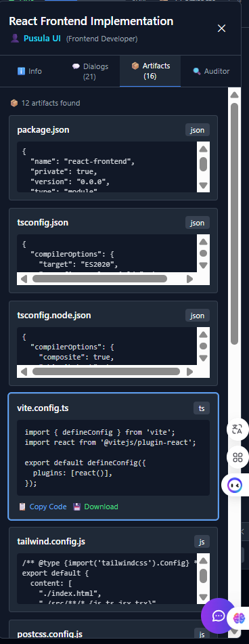This screenshot has width=249, height=644.
Task: Click the down arrow in tailwind.config.js code scrollbar
Action: pyautogui.click(x=203, y=597)
